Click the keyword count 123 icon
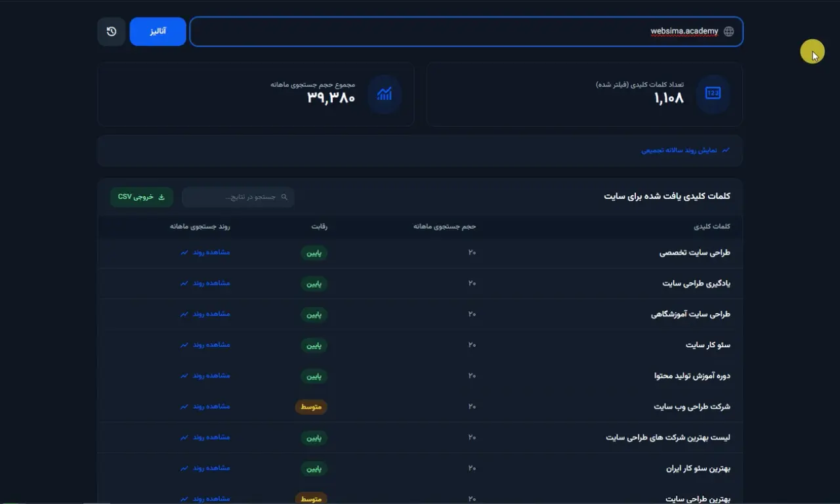 click(x=713, y=94)
